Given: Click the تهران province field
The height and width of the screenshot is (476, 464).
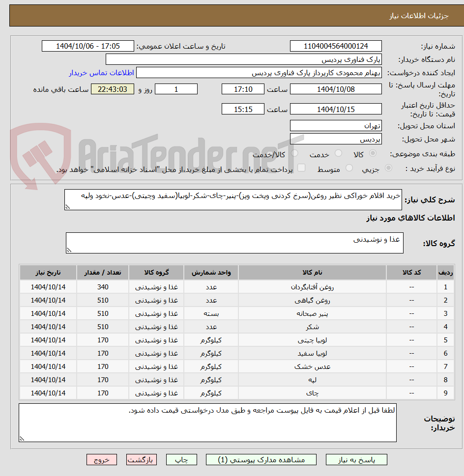Looking at the screenshot, I should tap(336, 125).
